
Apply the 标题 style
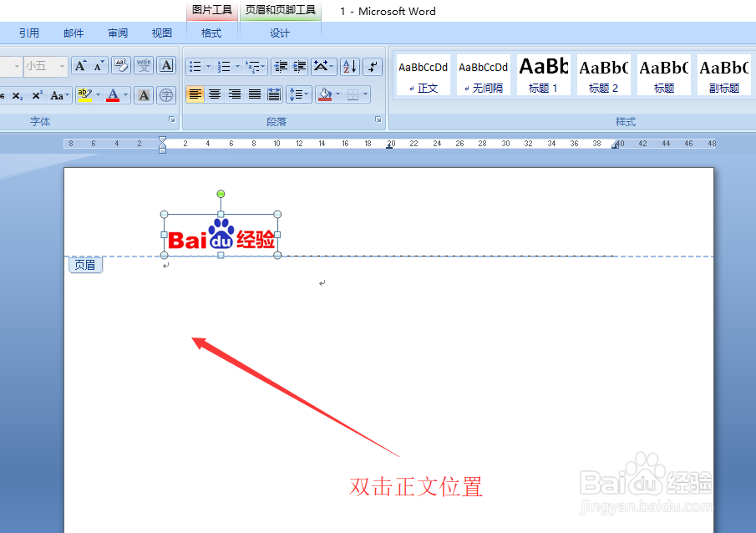pyautogui.click(x=664, y=74)
